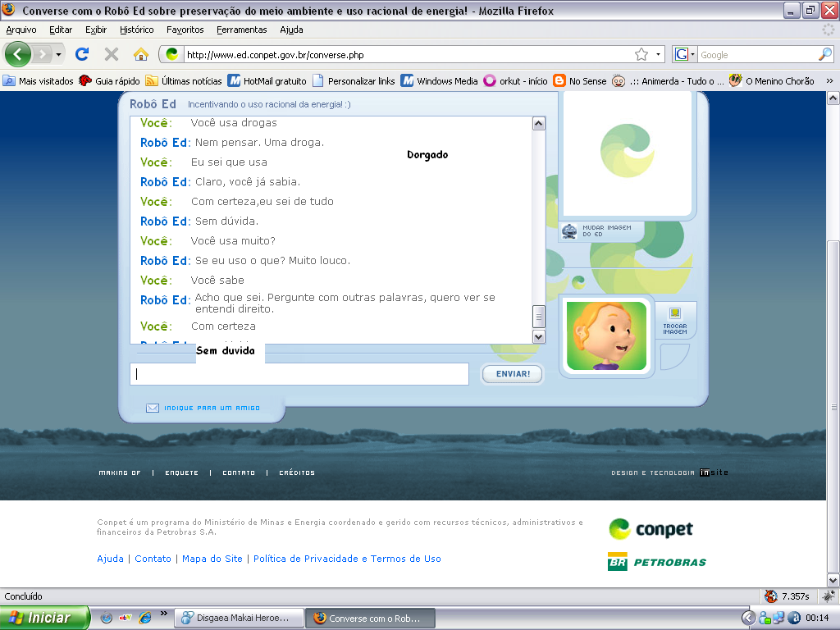Open O Menino Chorão bookmark

coord(772,81)
